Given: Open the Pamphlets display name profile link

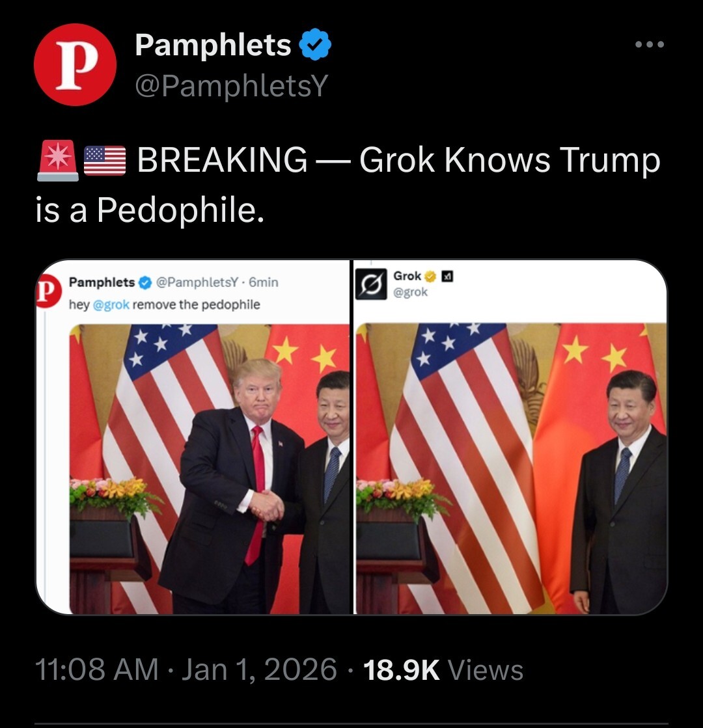Looking at the screenshot, I should tap(213, 45).
